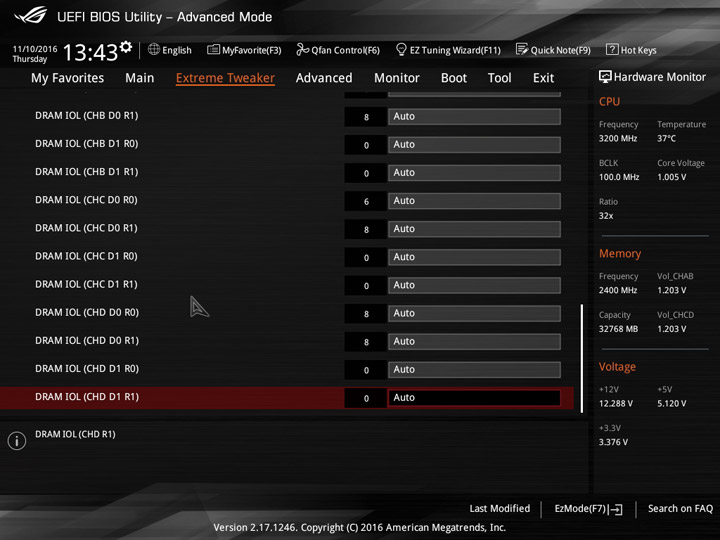The width and height of the screenshot is (720, 540).
Task: Go to the Boot tab
Action: point(454,78)
